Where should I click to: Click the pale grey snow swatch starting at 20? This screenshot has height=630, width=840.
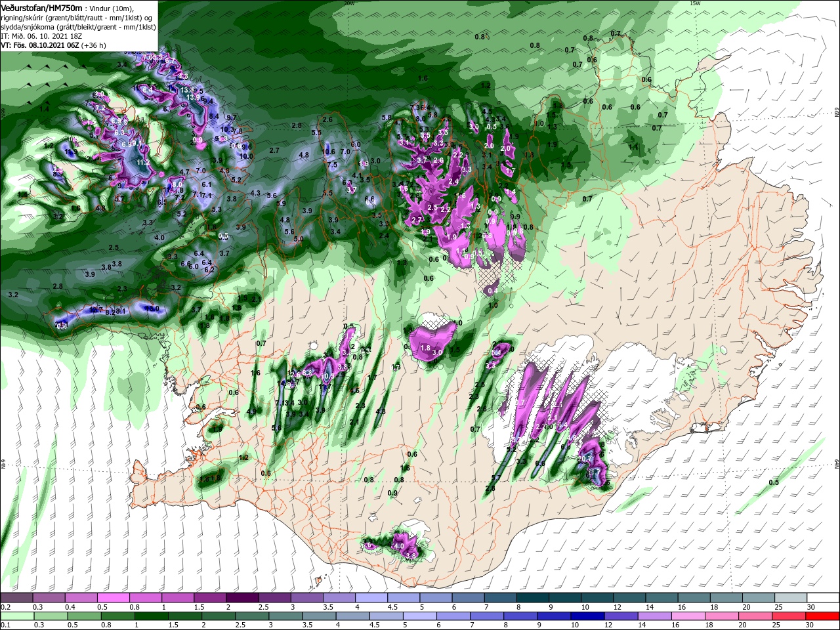coord(758,598)
